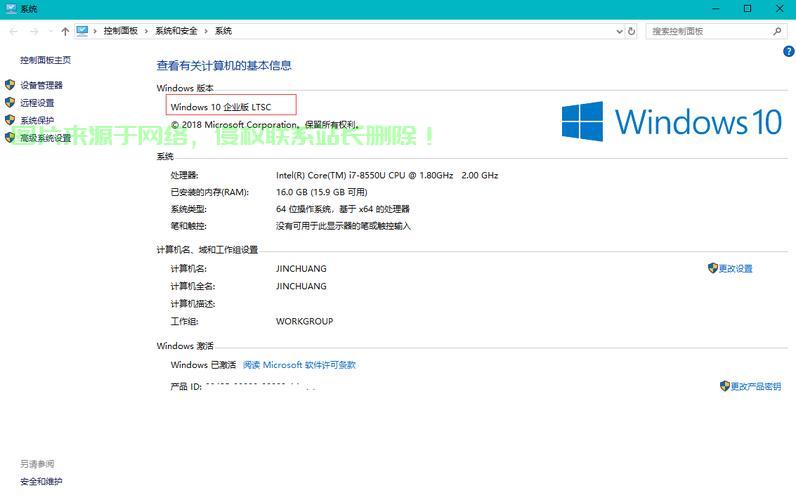Go forward with the forward arrow
This screenshot has width=796, height=500.
pos(34,31)
